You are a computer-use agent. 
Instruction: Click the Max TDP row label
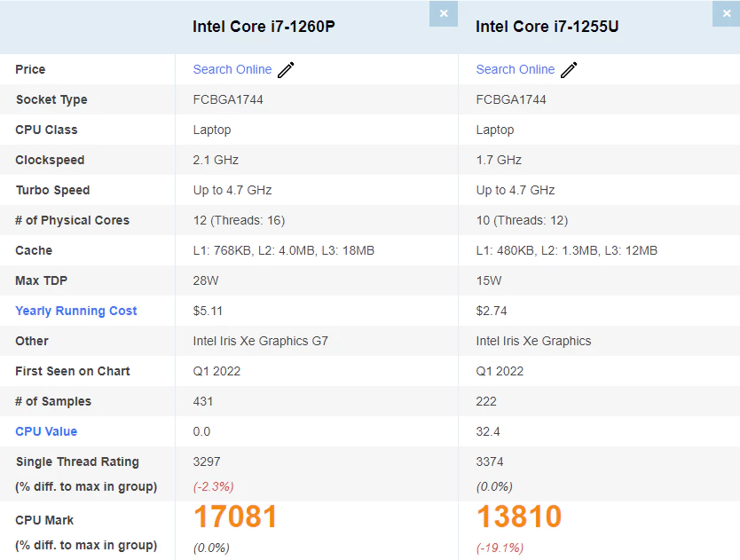(41, 280)
